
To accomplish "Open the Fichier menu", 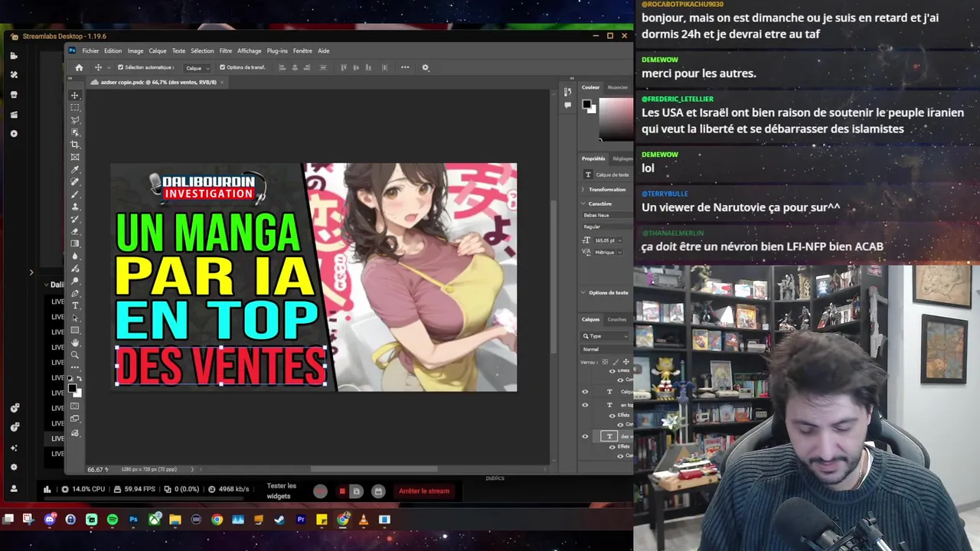I will click(x=90, y=51).
